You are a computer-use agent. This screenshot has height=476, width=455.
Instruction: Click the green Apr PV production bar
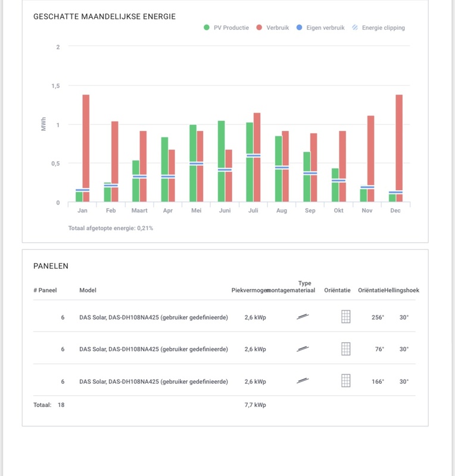tap(164, 170)
